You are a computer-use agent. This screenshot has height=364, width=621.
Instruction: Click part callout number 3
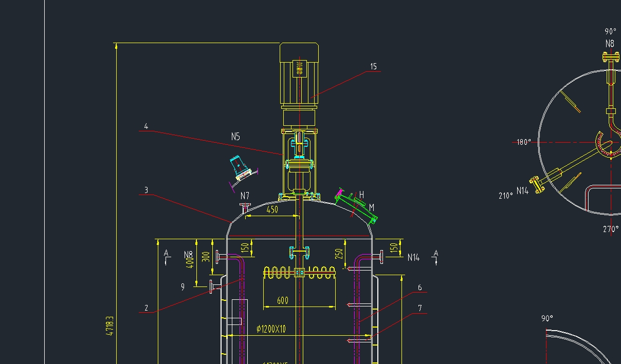146,190
